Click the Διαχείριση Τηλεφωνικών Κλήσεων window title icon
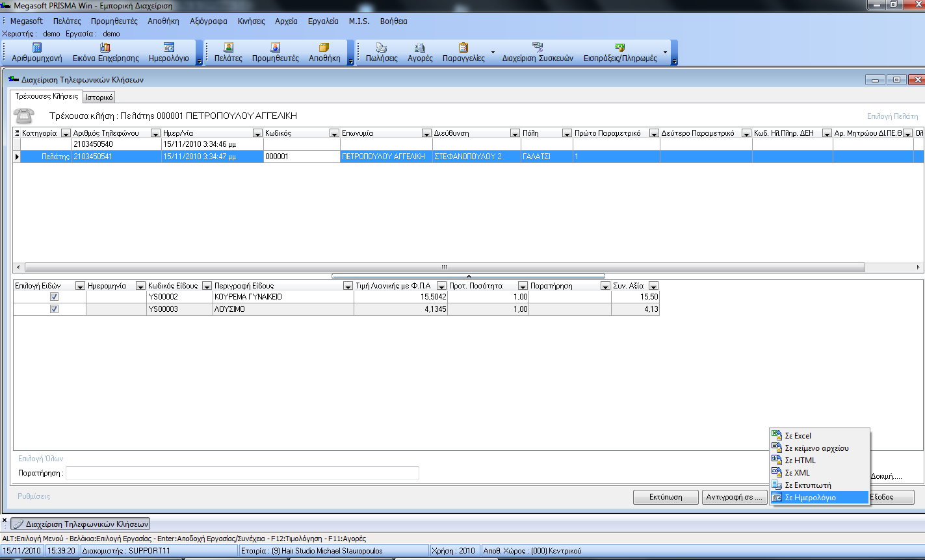Screen dimensions: 925x560 [14, 79]
